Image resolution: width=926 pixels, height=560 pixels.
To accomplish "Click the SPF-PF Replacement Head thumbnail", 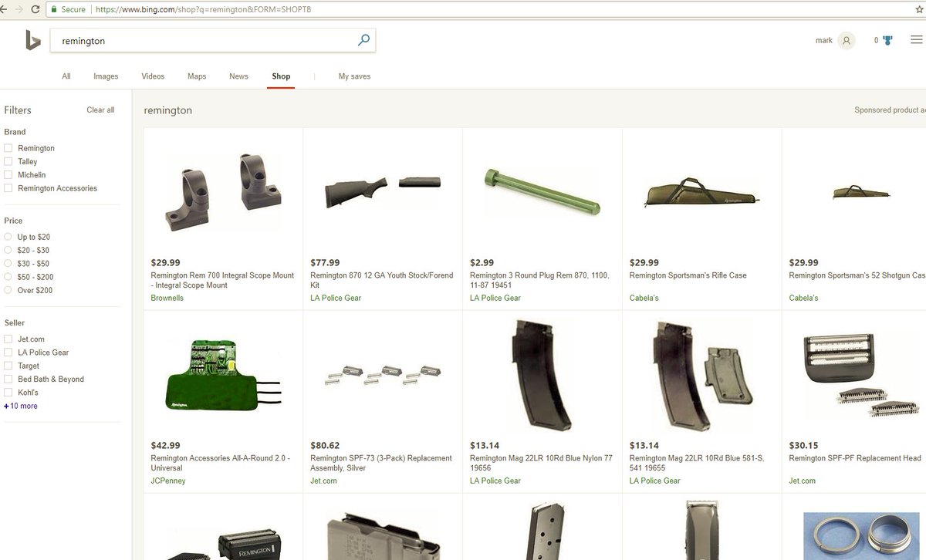I will (861, 376).
